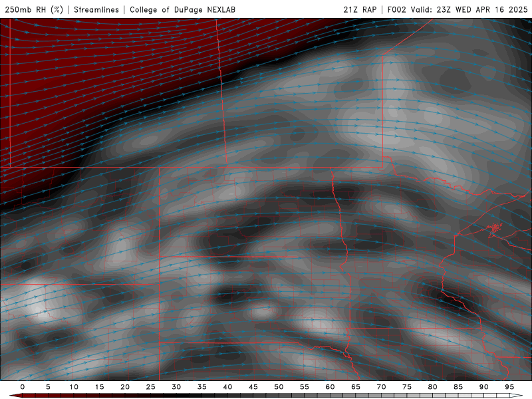Click the '90' colorbar label
532x399 pixels.
pos(483,387)
